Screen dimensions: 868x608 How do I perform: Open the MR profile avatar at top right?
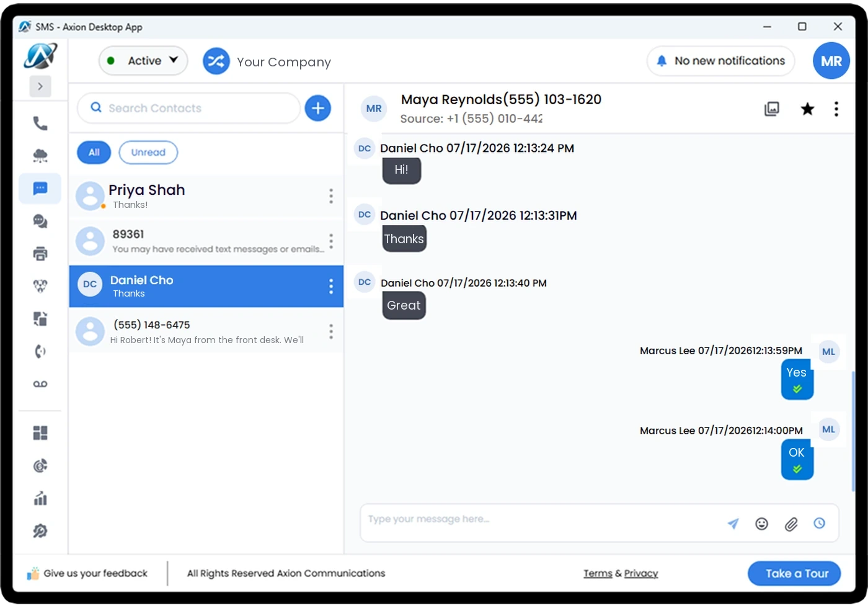[831, 61]
